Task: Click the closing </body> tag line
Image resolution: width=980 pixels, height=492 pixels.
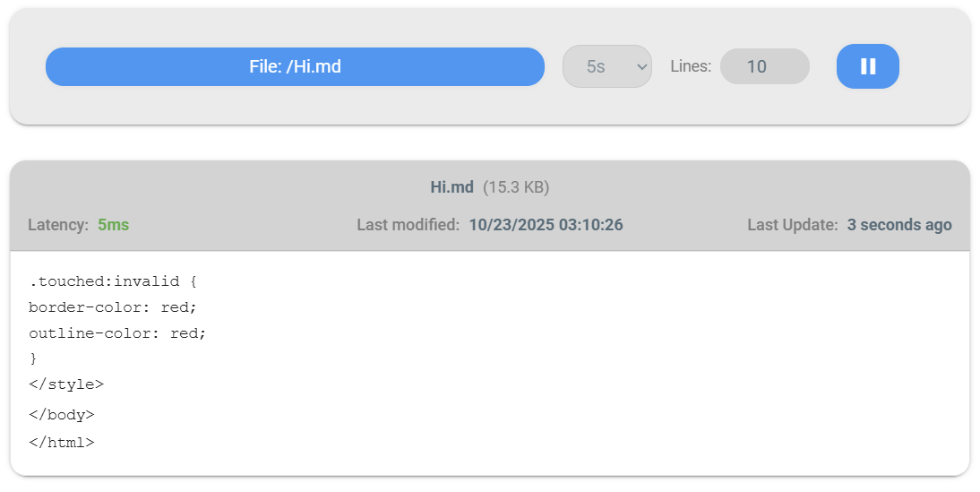Action: point(61,415)
